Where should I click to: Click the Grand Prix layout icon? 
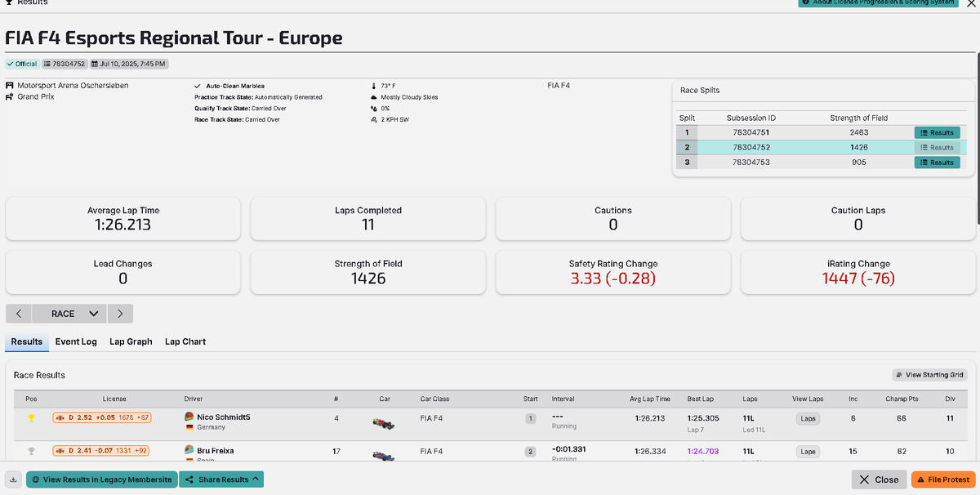tap(10, 96)
